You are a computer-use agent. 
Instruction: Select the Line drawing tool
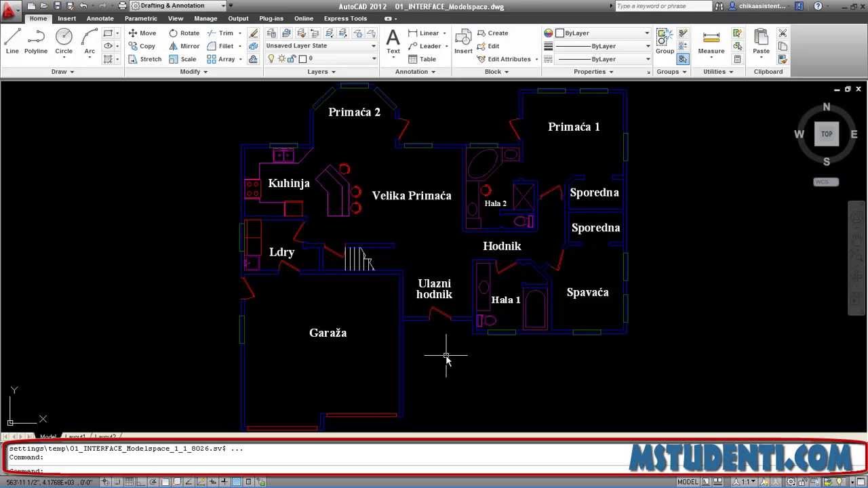(12, 41)
